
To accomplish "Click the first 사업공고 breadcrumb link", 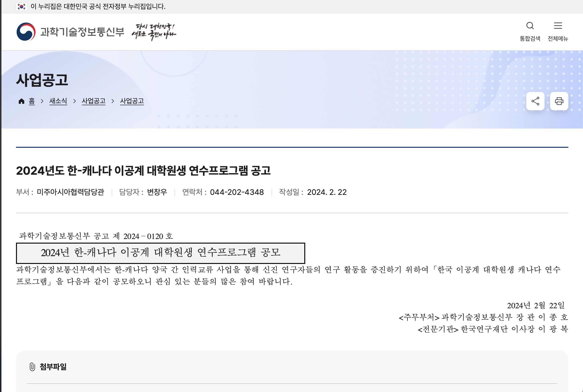I will click(94, 101).
